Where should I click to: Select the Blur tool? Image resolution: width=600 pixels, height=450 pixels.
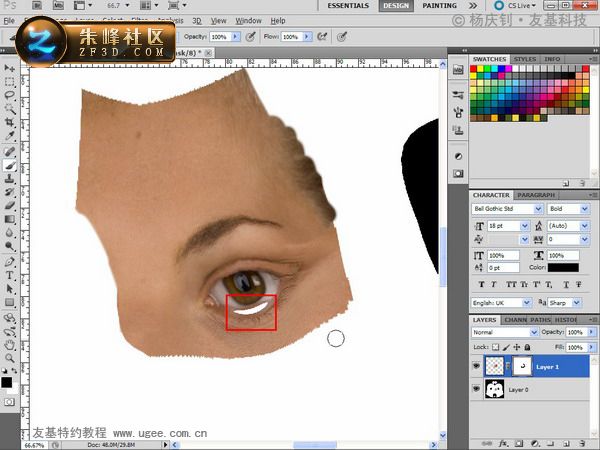click(x=10, y=233)
